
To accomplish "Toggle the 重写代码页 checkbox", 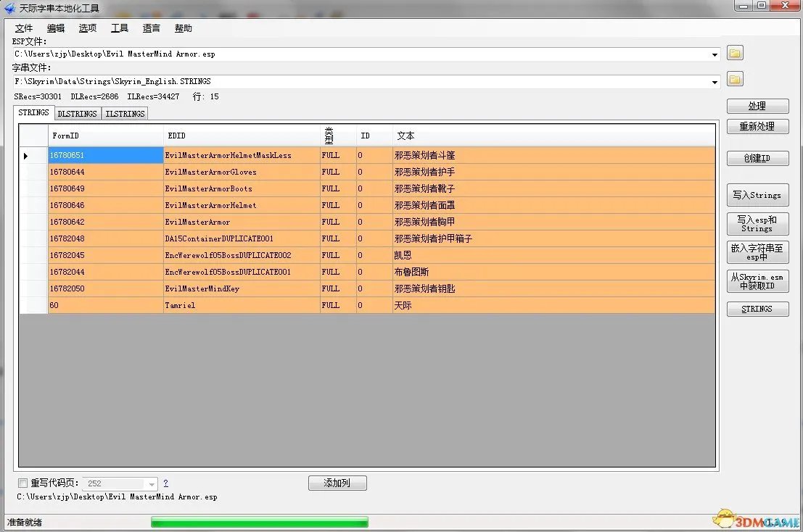I will (22, 483).
